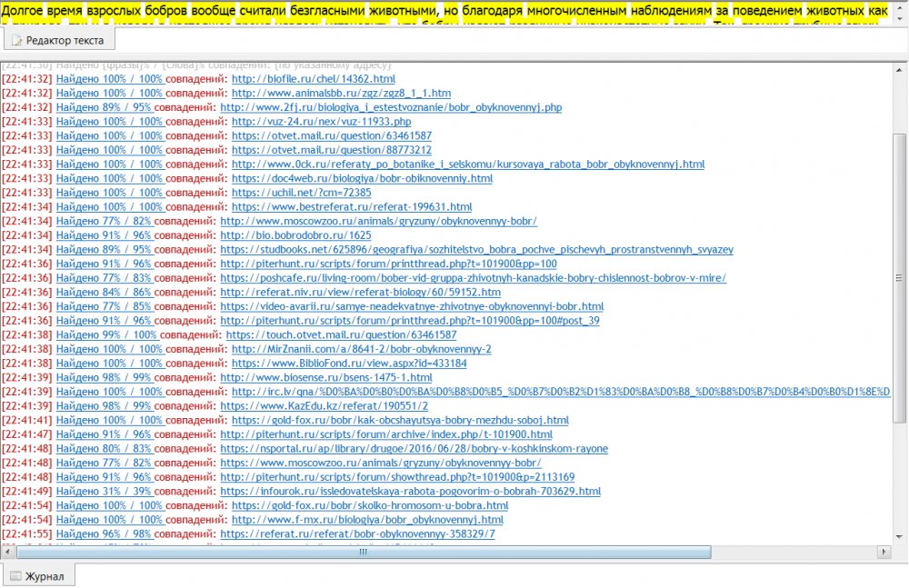
Task: Click the horizontal scrollbar right arrow
Action: tap(883, 552)
